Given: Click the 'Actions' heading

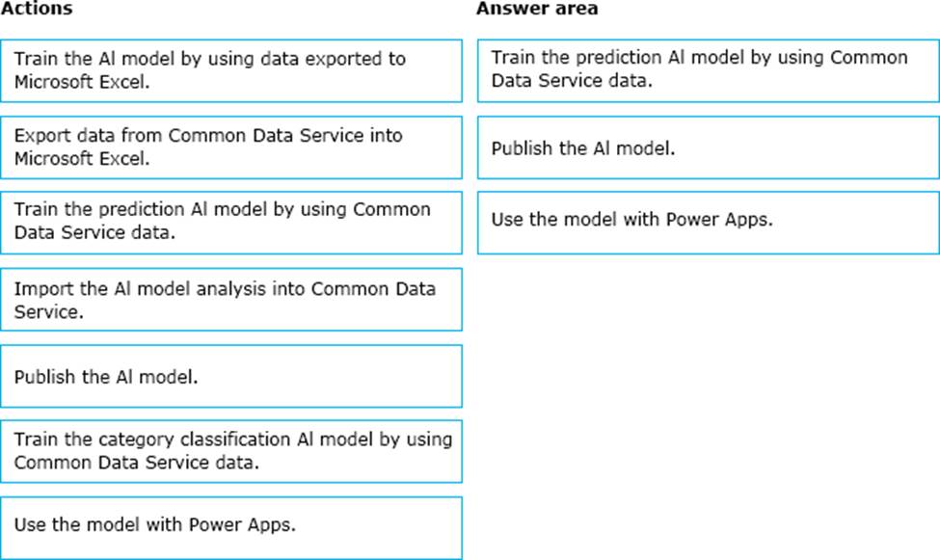Looking at the screenshot, I should click(x=36, y=9).
